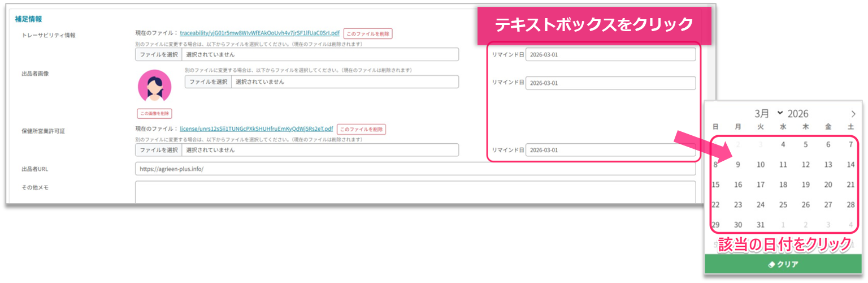
Task: Click into the その他メモ text area
Action: tap(415, 191)
